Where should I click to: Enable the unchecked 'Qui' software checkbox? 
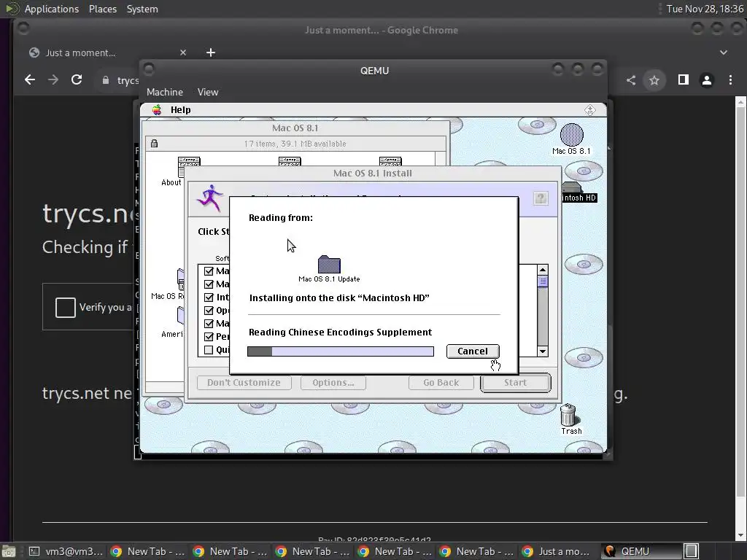[x=209, y=350]
